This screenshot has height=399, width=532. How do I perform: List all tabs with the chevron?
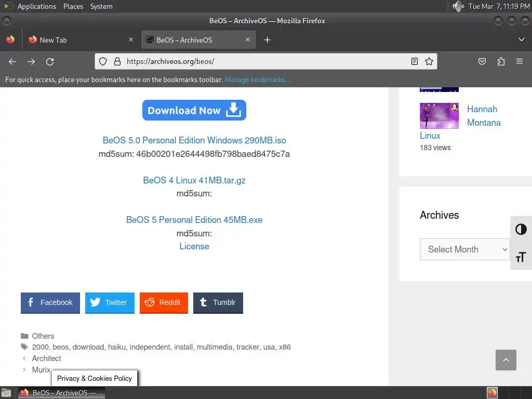[x=522, y=39]
